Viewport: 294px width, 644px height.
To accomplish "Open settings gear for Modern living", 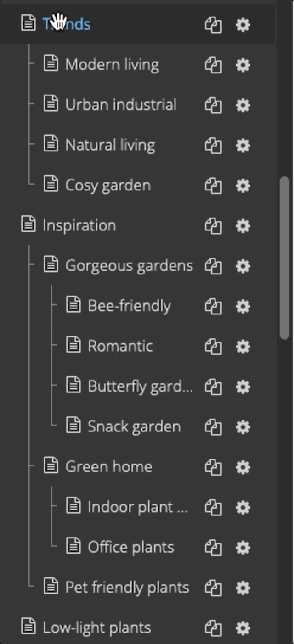I will click(243, 65).
